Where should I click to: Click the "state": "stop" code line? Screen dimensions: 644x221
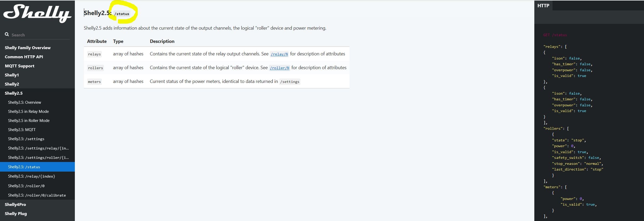569,140
